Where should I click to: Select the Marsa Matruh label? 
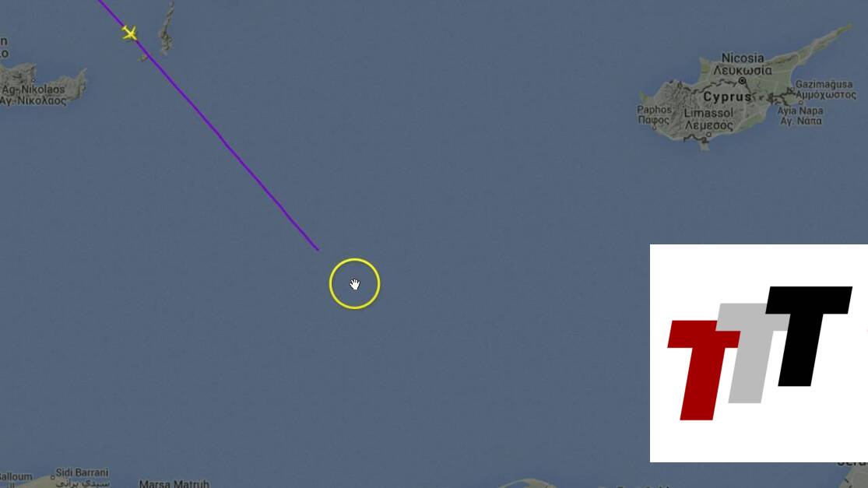point(174,484)
